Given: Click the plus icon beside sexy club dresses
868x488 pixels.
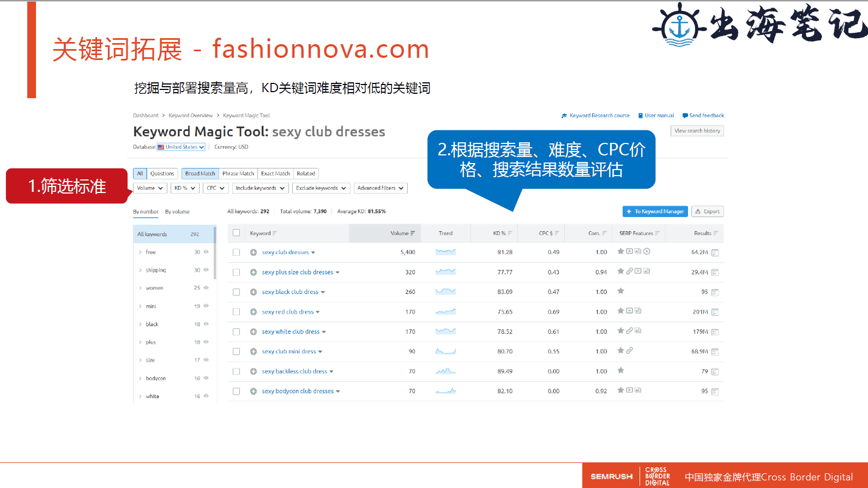Looking at the screenshot, I should click(254, 252).
